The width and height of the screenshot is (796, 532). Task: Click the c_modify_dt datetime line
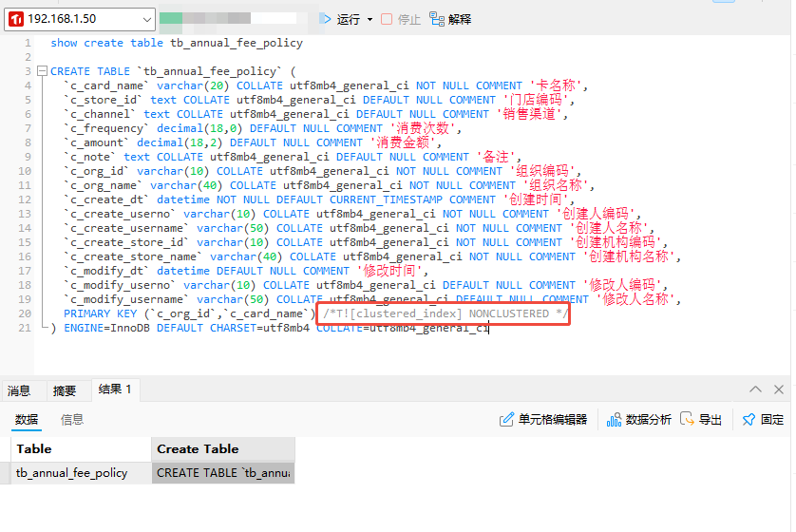[x=246, y=271]
